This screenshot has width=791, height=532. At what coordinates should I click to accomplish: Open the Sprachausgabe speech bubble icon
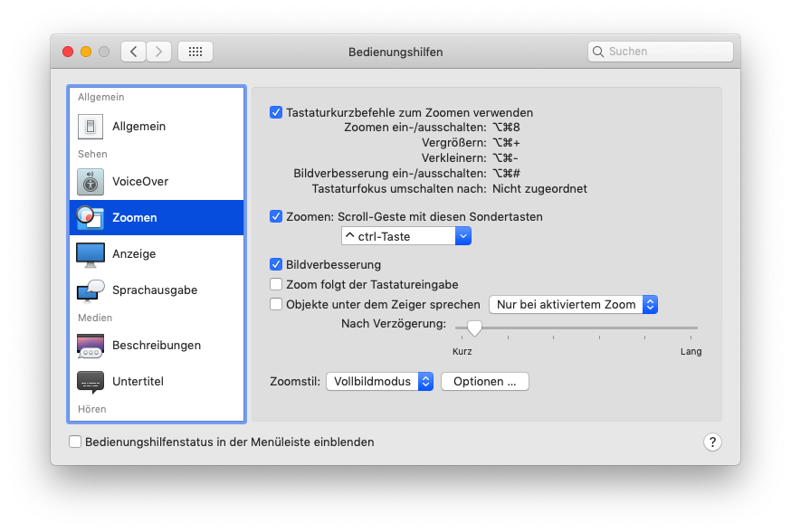click(x=91, y=290)
